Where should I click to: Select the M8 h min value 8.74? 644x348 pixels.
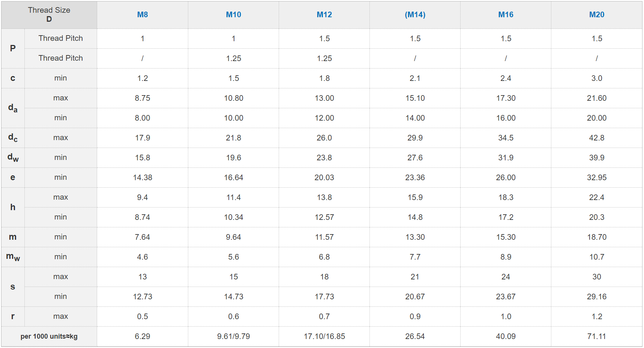[x=143, y=217]
